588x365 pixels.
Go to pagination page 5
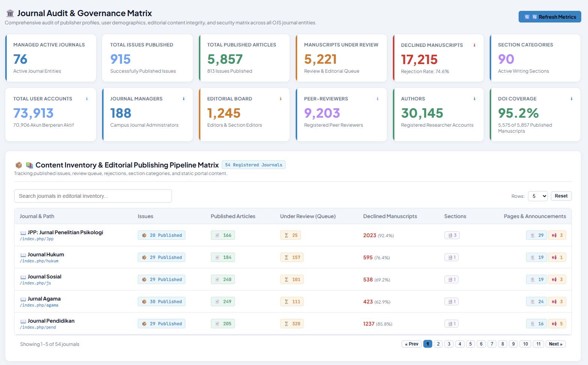[471, 344]
